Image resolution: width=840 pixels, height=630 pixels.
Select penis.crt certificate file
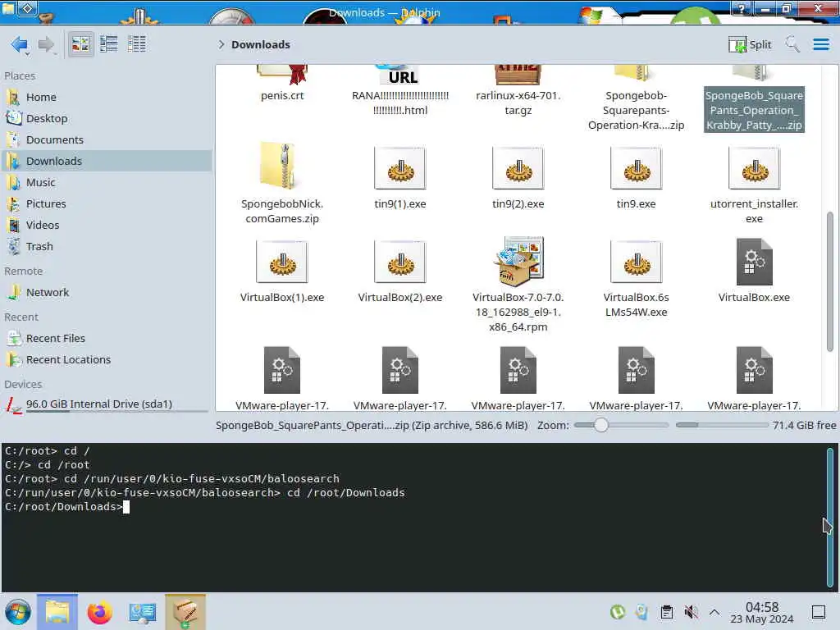282,84
